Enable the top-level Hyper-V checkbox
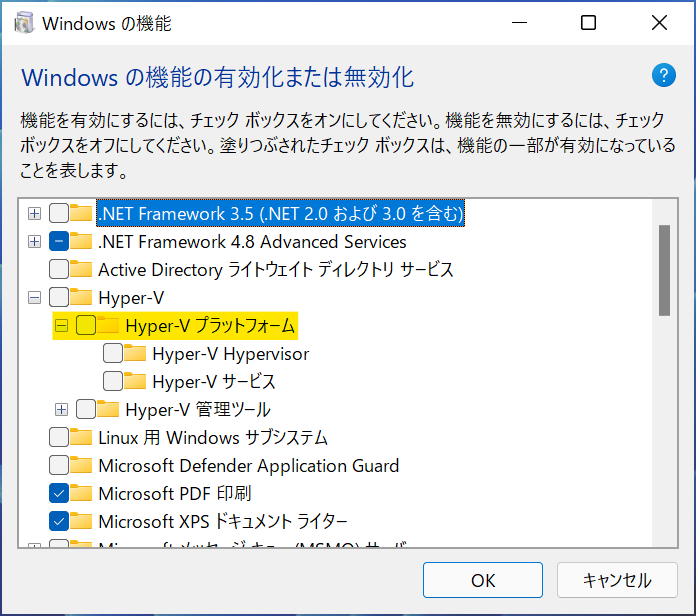Viewport: 696px width, 616px height. 59,297
